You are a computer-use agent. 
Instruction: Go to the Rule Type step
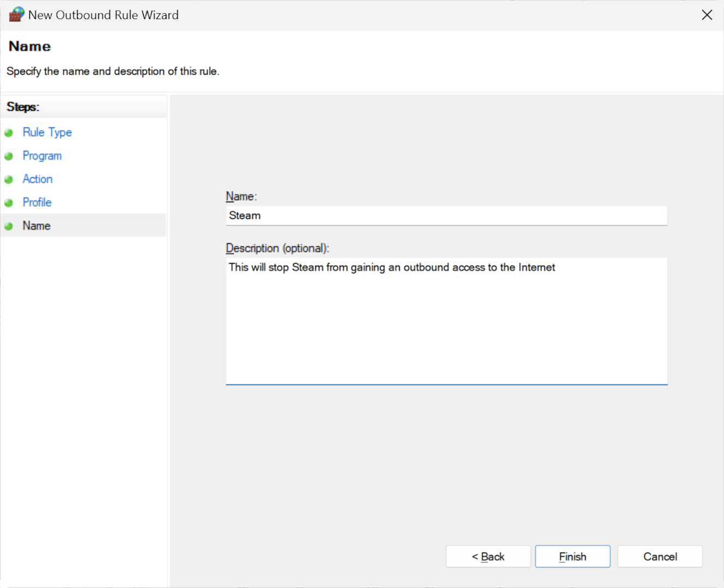point(47,132)
